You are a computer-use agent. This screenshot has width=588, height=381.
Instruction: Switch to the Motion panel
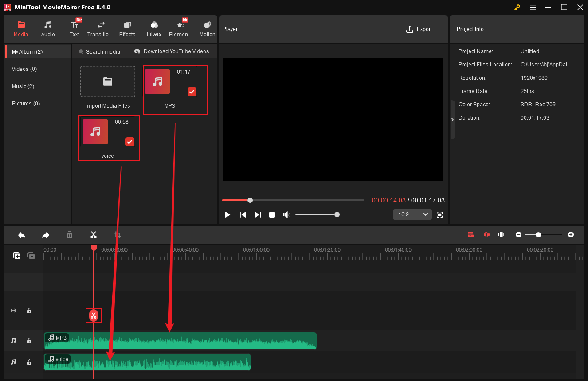pyautogui.click(x=207, y=28)
